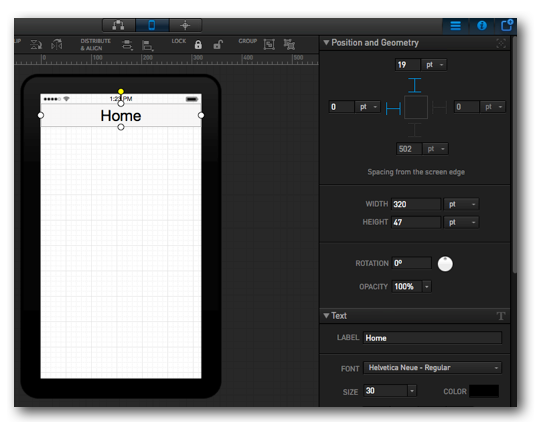537x422 pixels.
Task: Click the yellow rotation handle above the title
Action: pyautogui.click(x=121, y=91)
